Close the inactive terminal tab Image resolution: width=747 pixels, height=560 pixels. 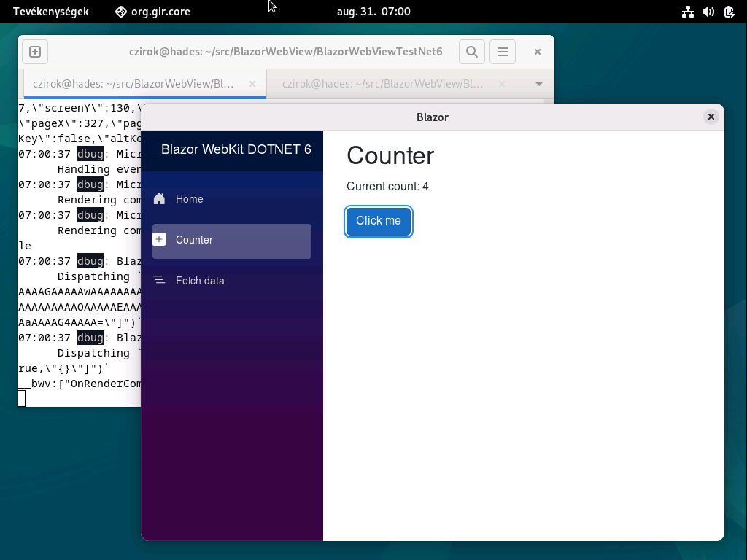click(500, 84)
